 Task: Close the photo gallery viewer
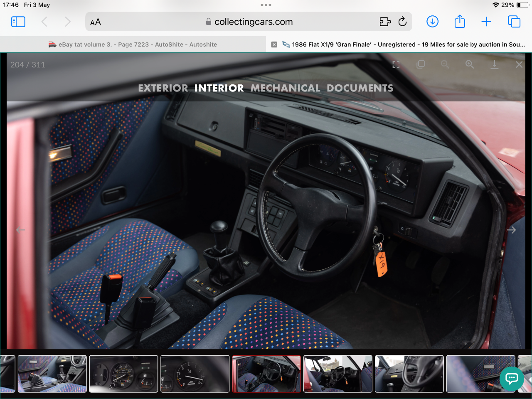click(519, 64)
